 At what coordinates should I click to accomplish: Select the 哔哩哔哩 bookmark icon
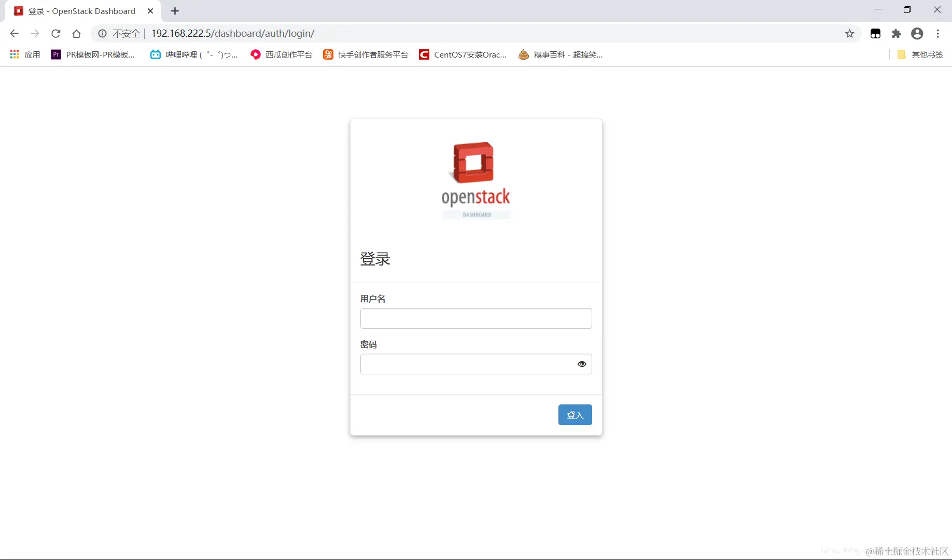click(x=155, y=54)
